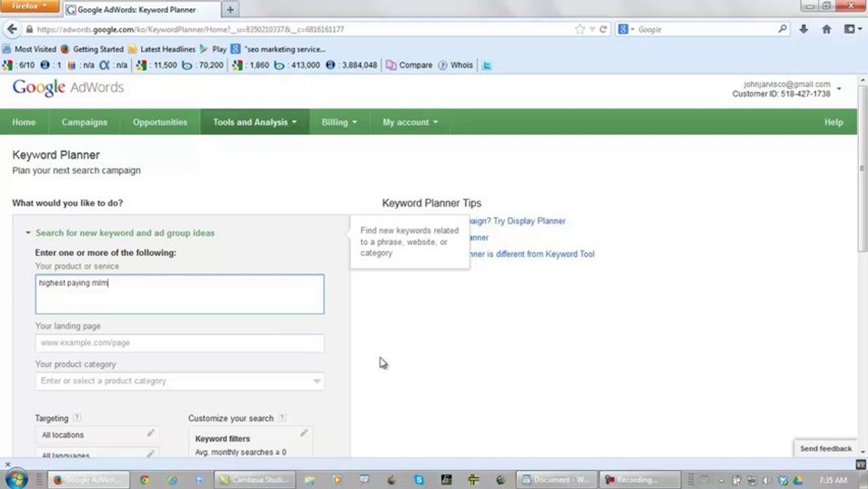Click the Send feedback button
868x489 pixels.
point(825,448)
